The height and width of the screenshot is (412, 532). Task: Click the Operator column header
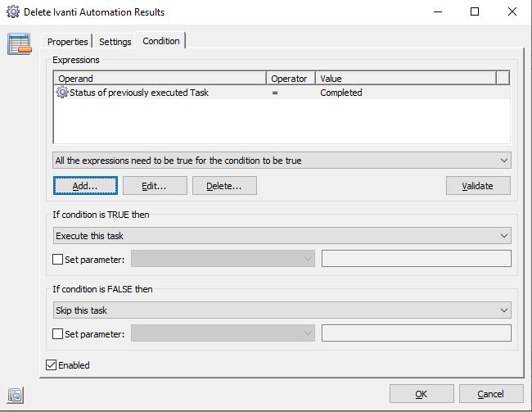[291, 79]
